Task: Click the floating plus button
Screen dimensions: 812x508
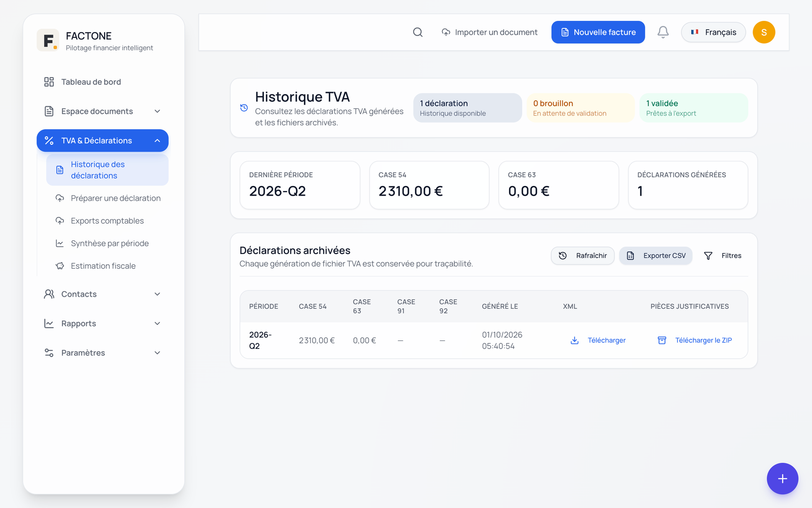Action: tap(783, 479)
